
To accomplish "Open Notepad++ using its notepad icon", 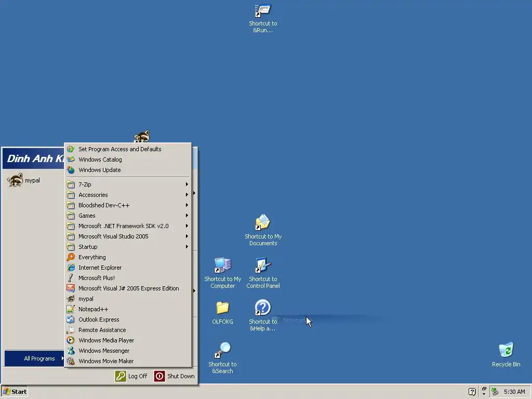I will 71,309.
